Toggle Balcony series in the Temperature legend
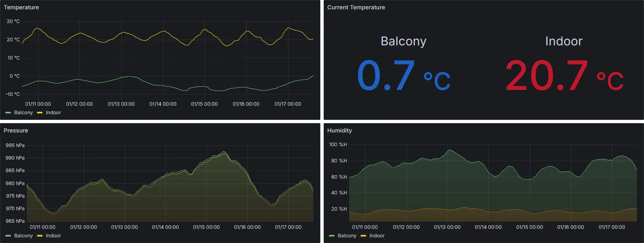The image size is (644, 243). point(23,113)
